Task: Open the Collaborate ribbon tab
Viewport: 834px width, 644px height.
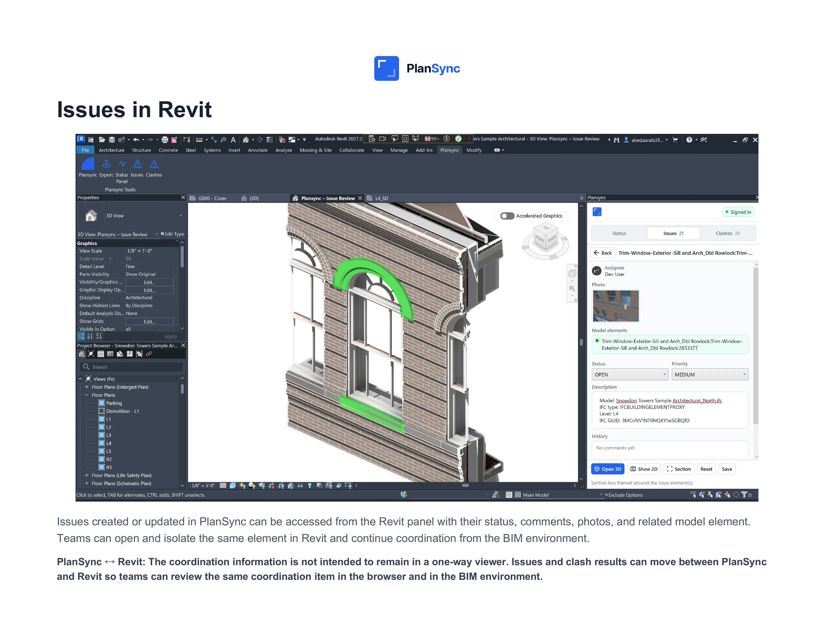Action: [352, 150]
